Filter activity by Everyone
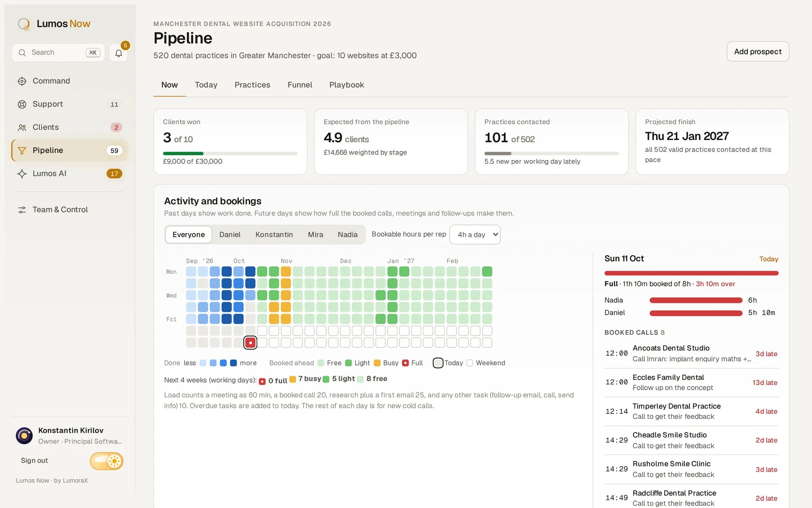812x508 pixels. tap(189, 235)
